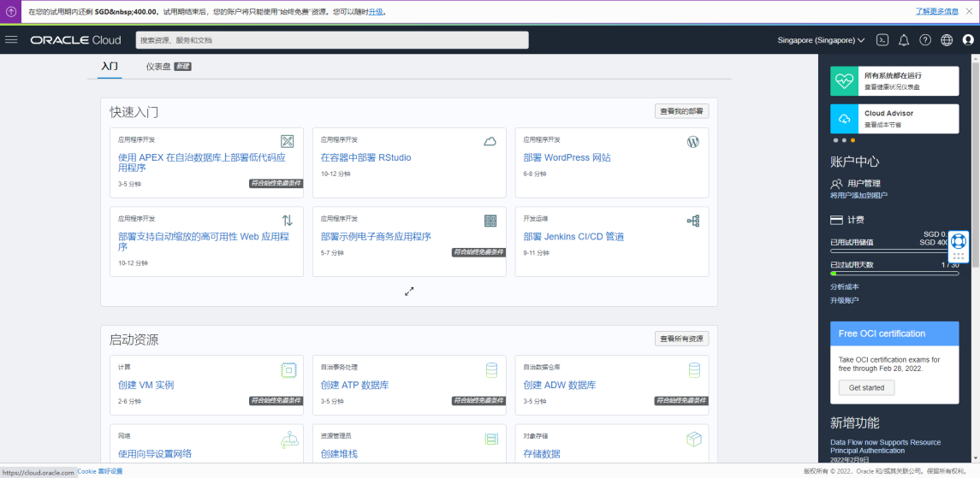980x478 pixels.
Task: Click 将用户添加到租户 link
Action: pos(858,195)
